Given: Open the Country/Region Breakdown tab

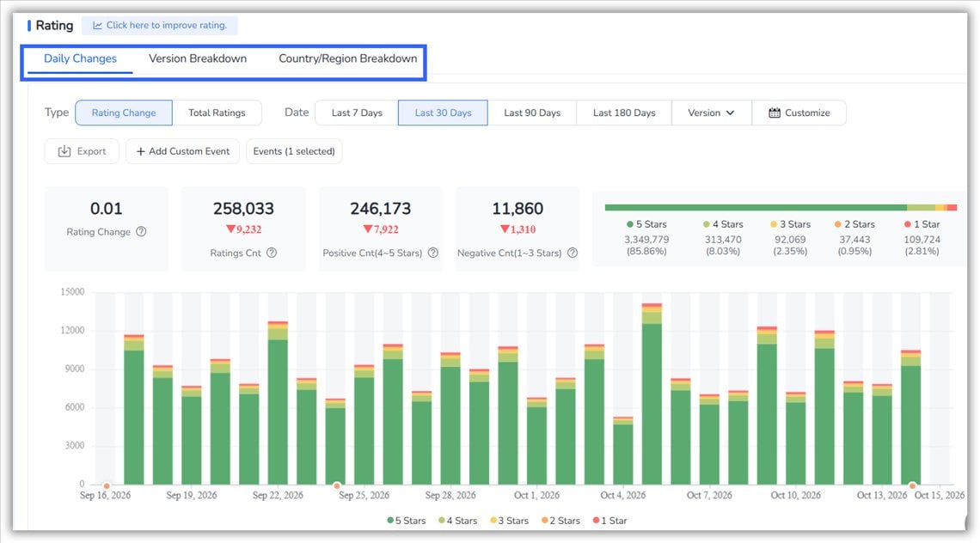Looking at the screenshot, I should (x=347, y=58).
